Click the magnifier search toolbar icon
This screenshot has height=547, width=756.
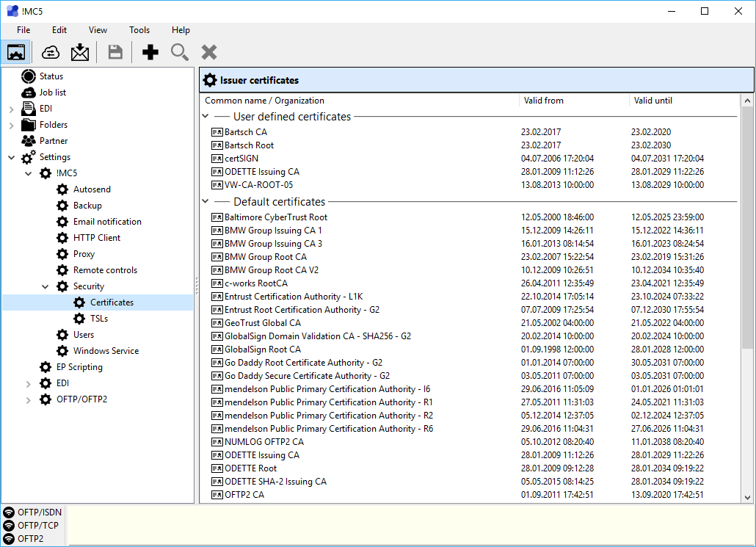click(179, 52)
